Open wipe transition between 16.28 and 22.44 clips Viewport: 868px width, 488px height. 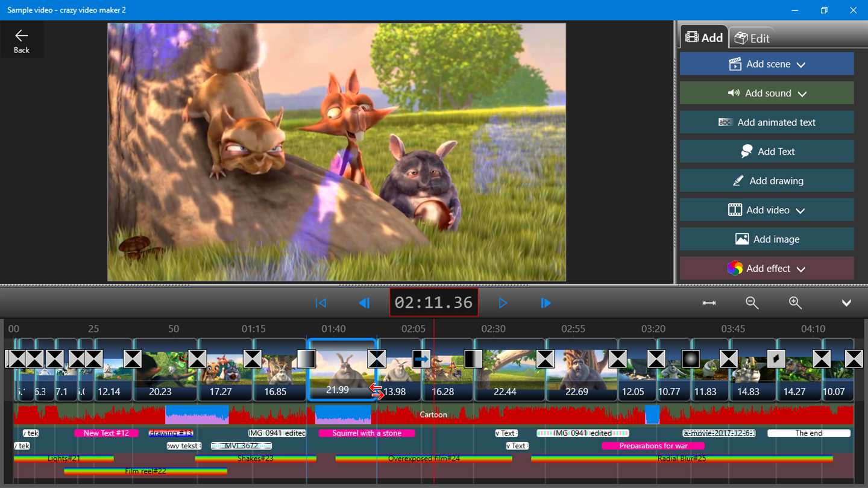tap(473, 359)
